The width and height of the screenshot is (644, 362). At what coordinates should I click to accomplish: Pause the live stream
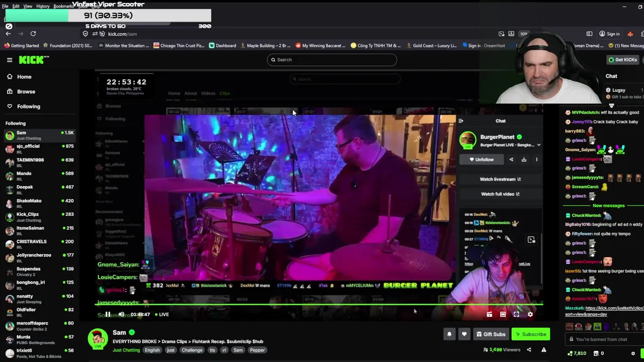tap(108, 314)
